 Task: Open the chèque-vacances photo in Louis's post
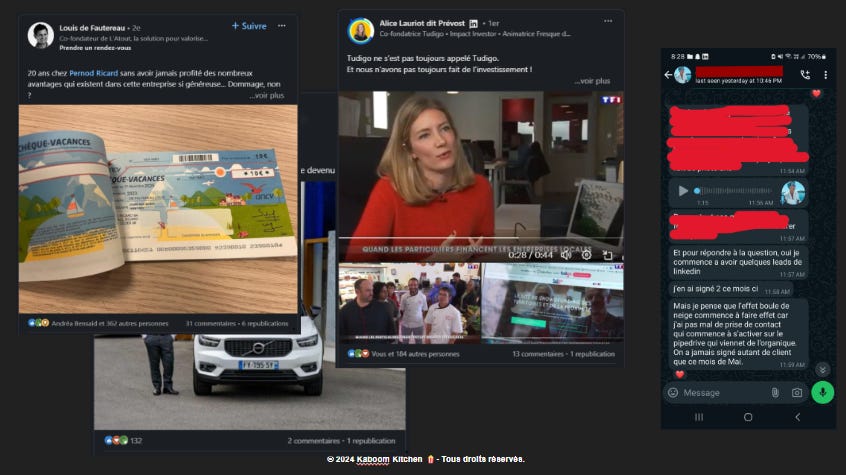[x=158, y=208]
